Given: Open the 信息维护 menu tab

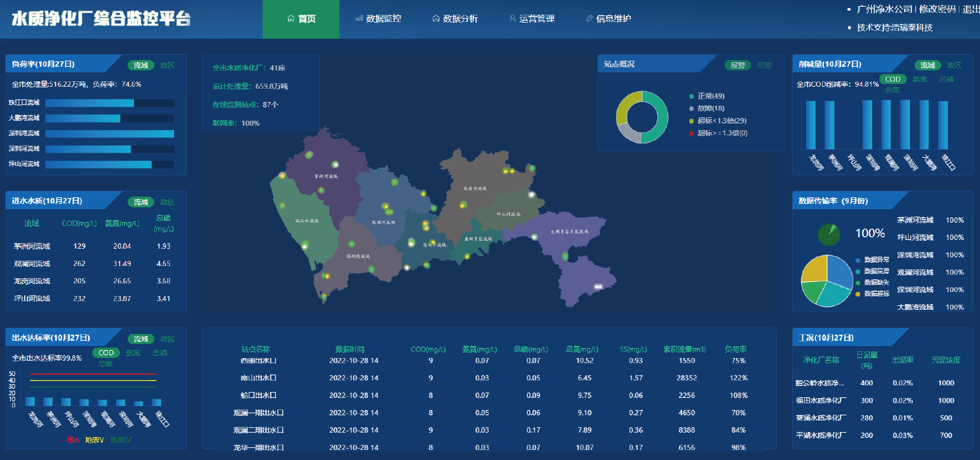Looking at the screenshot, I should tap(613, 19).
